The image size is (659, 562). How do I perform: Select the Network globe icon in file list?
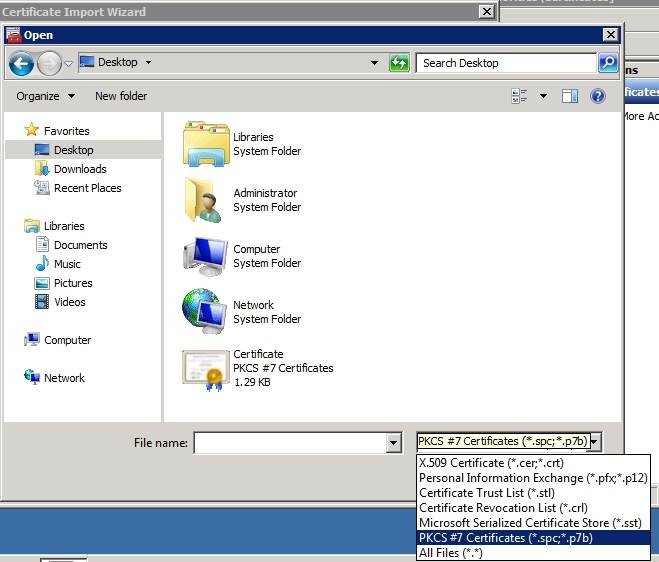point(205,311)
